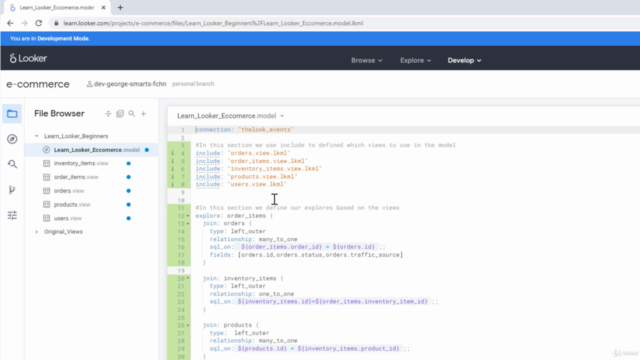Open the Find and Replace sidebar icon

12,164
